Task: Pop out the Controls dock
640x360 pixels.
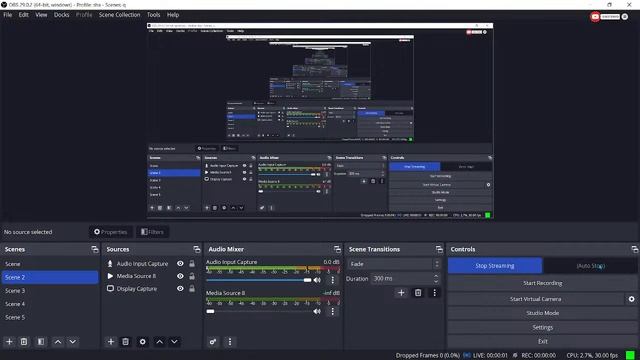Action: coord(635,249)
